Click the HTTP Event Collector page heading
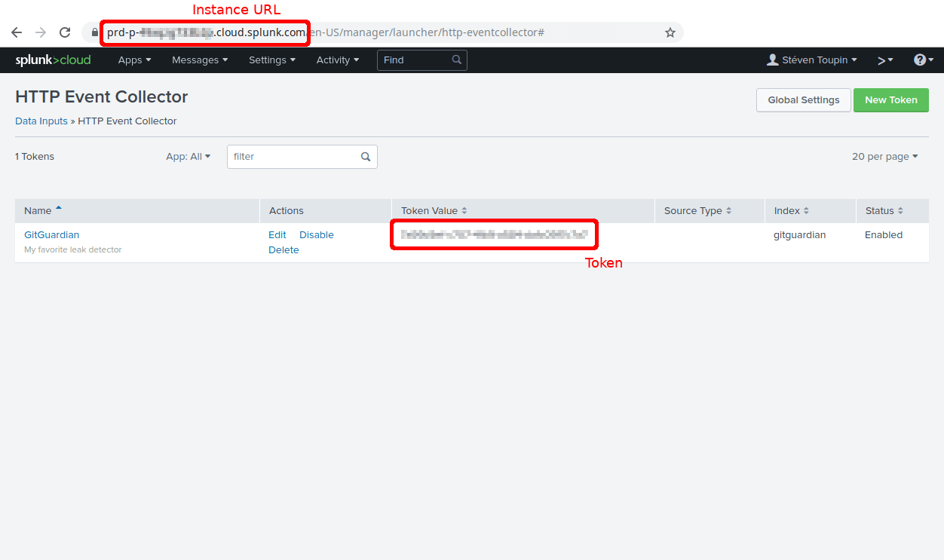 coord(102,96)
